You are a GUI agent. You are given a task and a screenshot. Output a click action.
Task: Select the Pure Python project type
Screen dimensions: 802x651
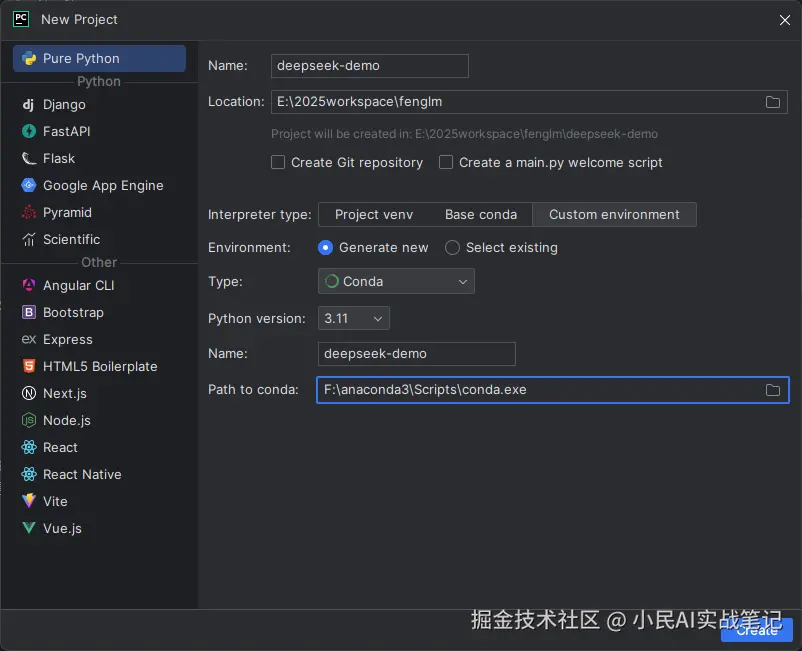click(99, 58)
